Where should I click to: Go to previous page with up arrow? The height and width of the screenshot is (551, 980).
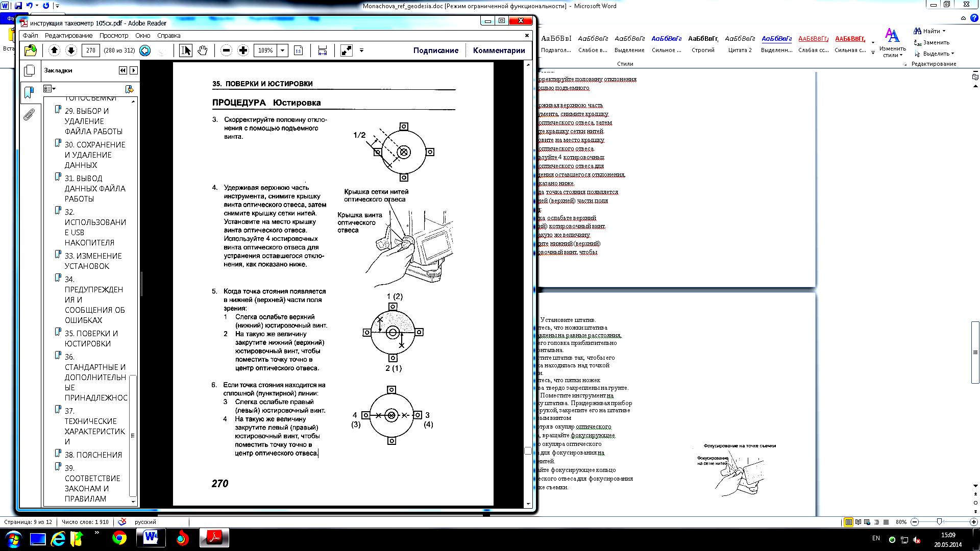click(x=54, y=50)
